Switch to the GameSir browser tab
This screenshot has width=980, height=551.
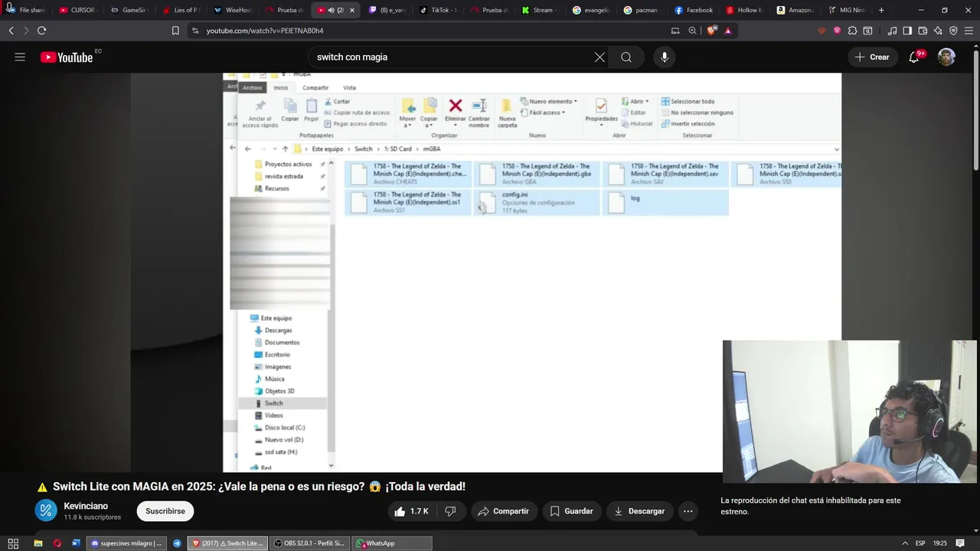[x=129, y=10]
